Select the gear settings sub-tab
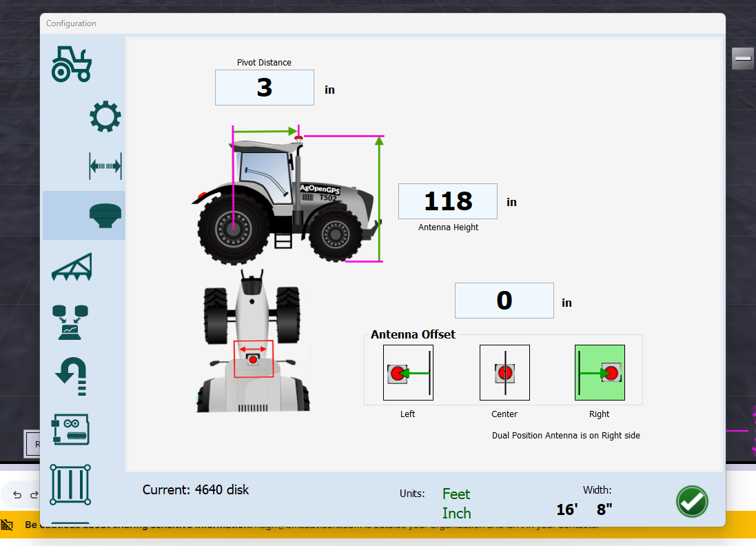The image size is (756, 546). [105, 117]
